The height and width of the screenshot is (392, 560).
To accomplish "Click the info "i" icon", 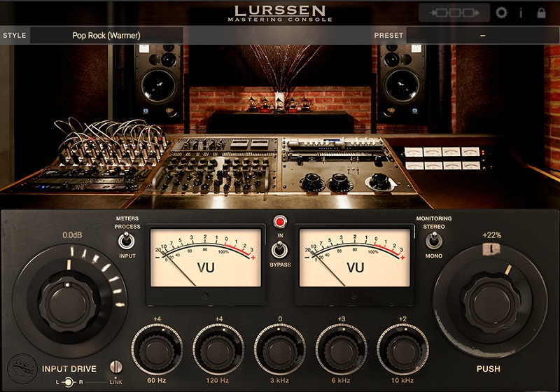I will click(521, 13).
